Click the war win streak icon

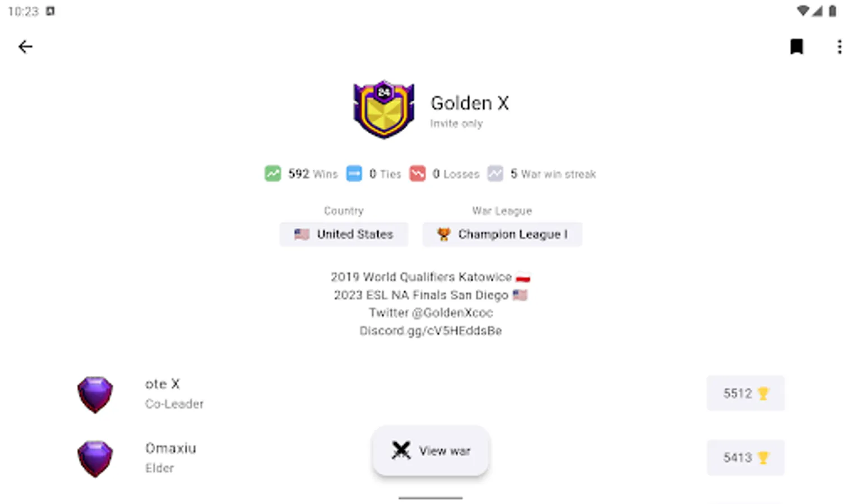click(x=496, y=174)
